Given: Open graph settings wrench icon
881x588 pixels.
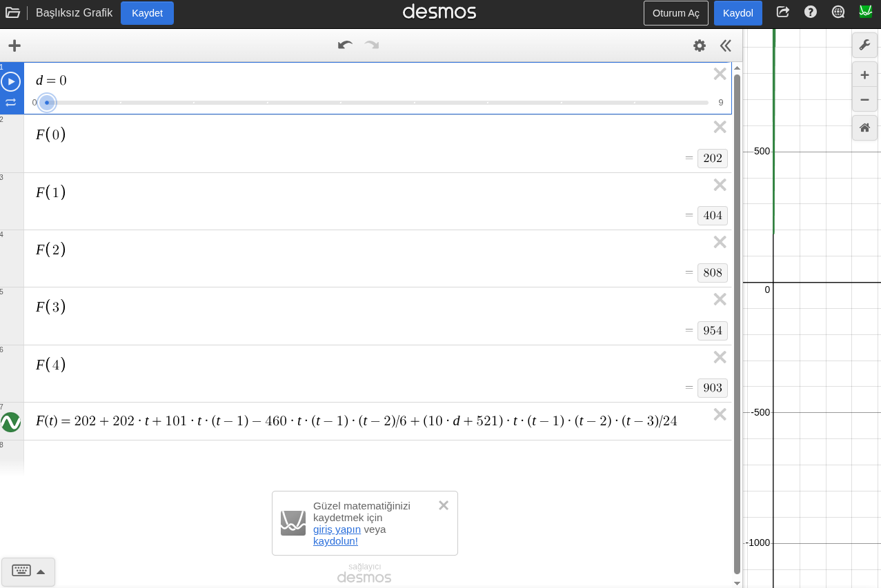Looking at the screenshot, I should pyautogui.click(x=864, y=45).
